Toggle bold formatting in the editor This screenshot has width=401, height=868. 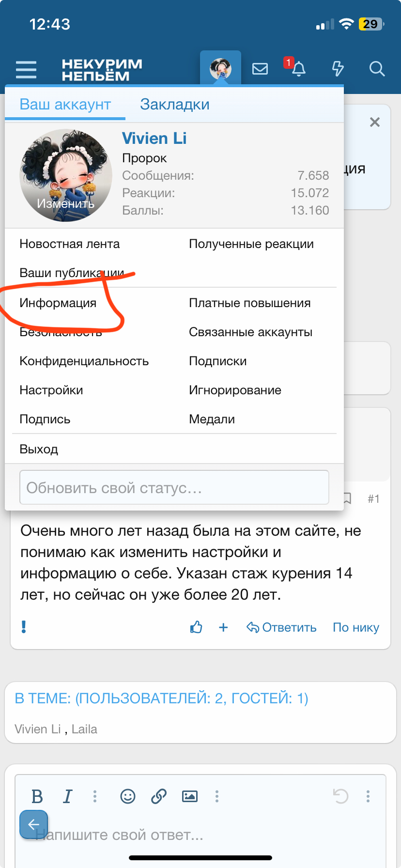(x=37, y=796)
